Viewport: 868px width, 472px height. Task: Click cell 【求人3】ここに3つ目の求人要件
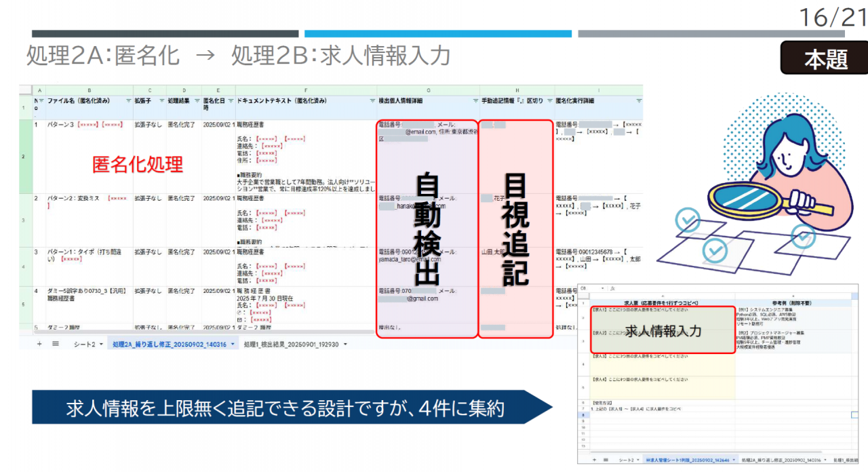click(x=663, y=364)
